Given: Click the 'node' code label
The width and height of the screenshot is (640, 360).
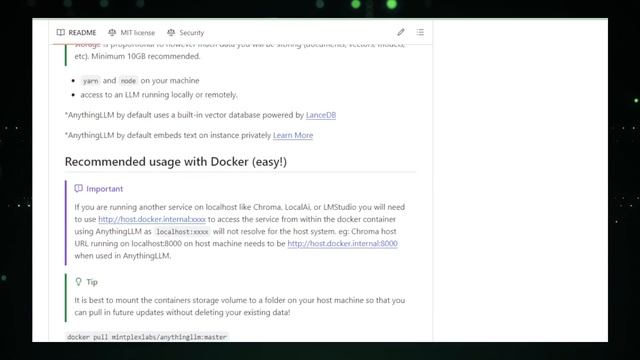Looking at the screenshot, I should tap(128, 81).
